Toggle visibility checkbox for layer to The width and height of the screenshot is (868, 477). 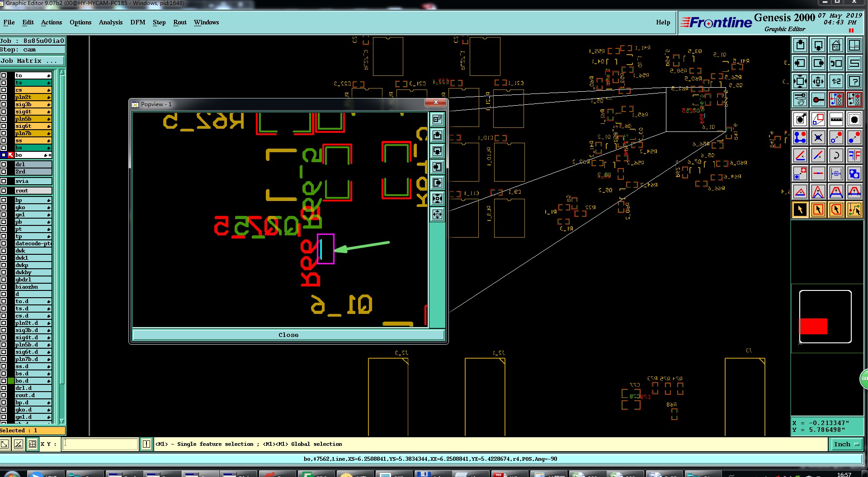point(4,75)
